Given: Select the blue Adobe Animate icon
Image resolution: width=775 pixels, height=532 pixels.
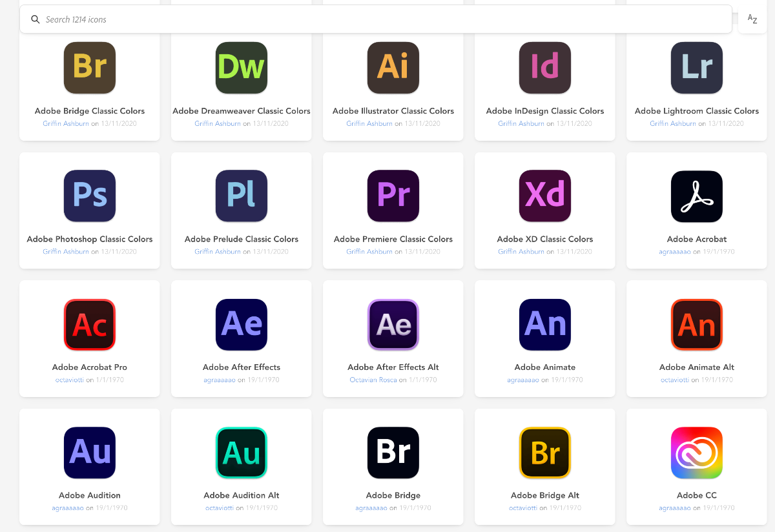Looking at the screenshot, I should [x=545, y=325].
